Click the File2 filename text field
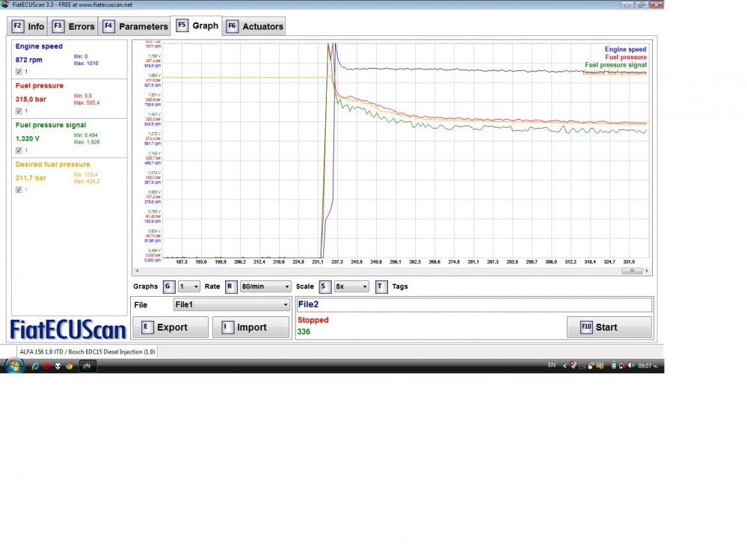This screenshot has width=747, height=560. [x=473, y=305]
